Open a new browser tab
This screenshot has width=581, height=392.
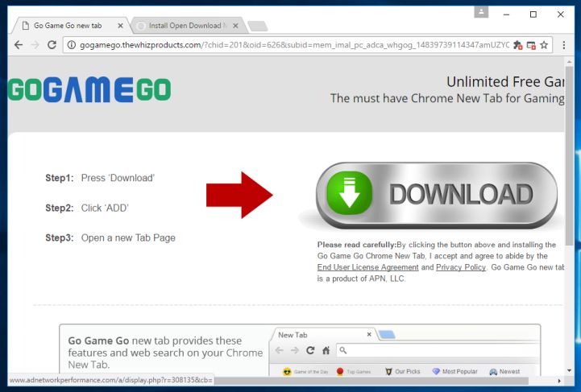click(x=258, y=26)
